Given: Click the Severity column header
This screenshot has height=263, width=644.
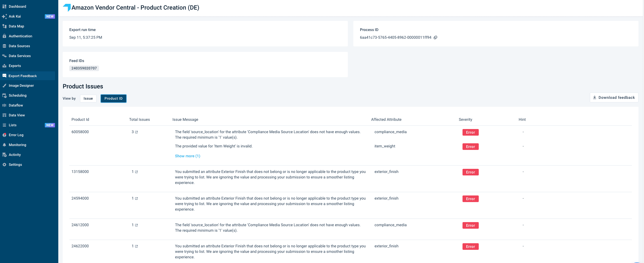Looking at the screenshot, I should (465, 120).
